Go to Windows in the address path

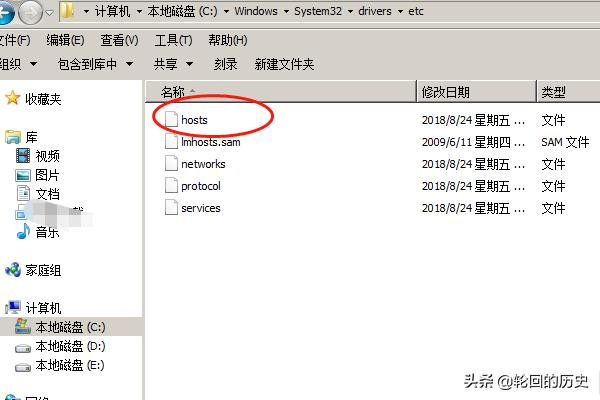pos(256,11)
